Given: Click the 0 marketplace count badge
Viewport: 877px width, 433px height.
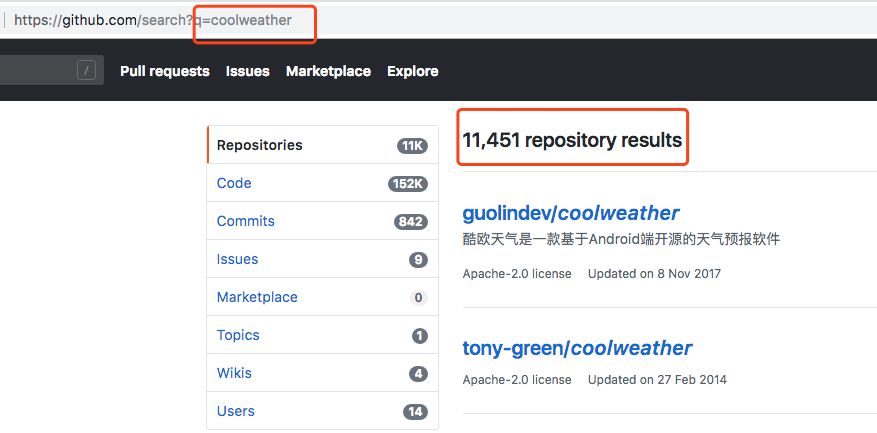Looking at the screenshot, I should (418, 298).
